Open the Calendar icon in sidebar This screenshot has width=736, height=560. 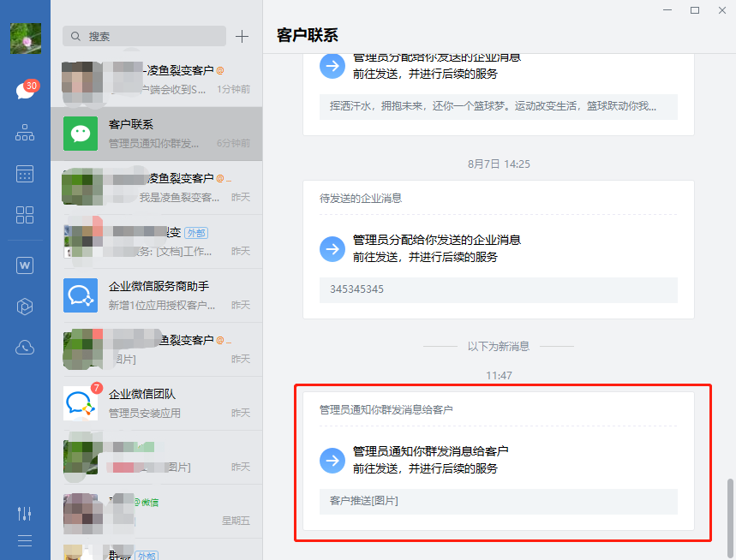tap(25, 174)
